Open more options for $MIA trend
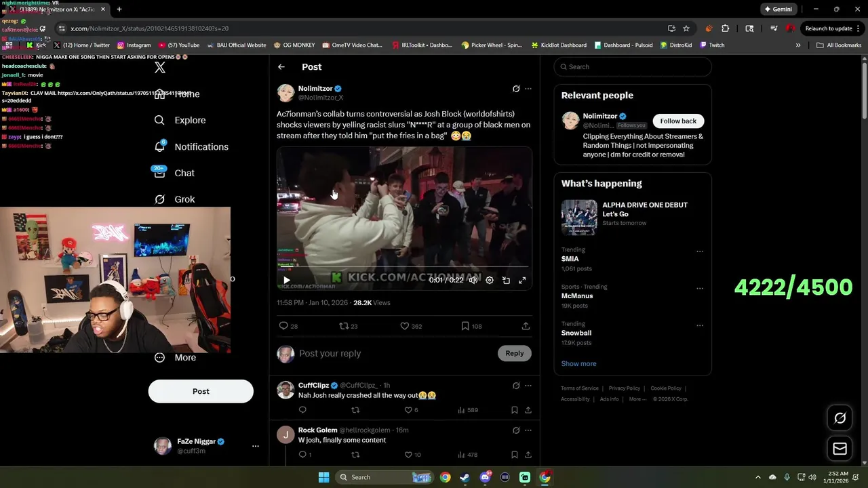 700,251
